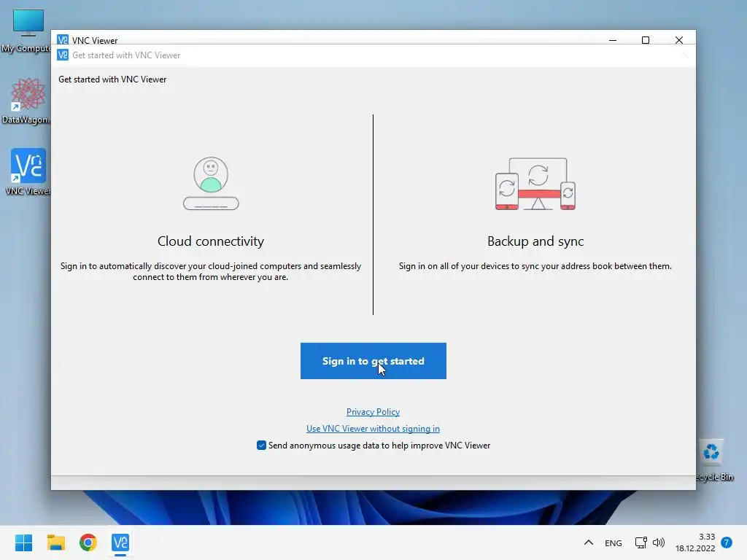Open the clock showing 3.33 18.12.2022
The width and height of the screenshot is (747, 560).
pyautogui.click(x=695, y=542)
